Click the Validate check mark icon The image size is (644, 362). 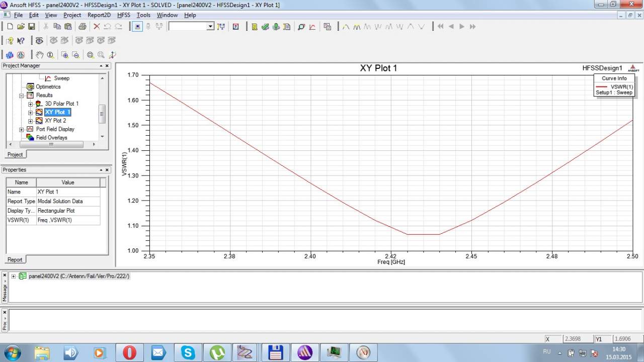pyautogui.click(x=265, y=27)
